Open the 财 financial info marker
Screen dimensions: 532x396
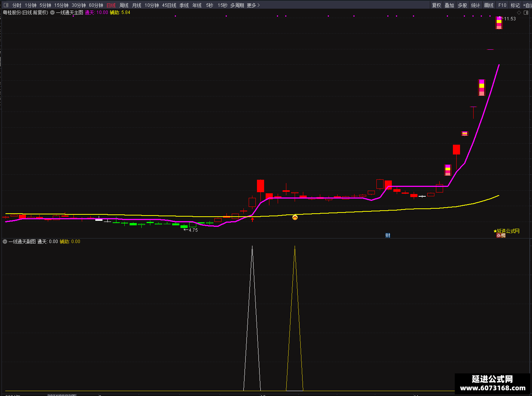388,235
